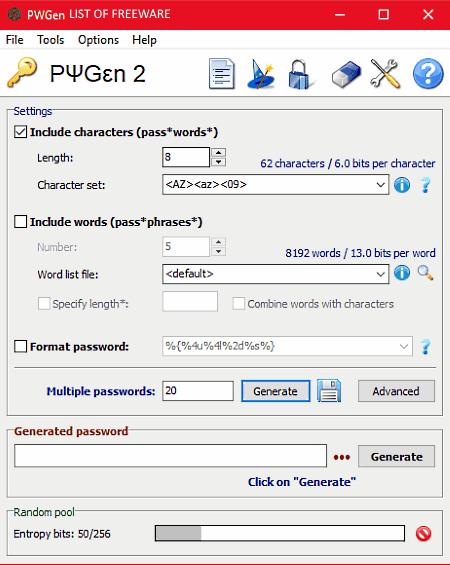
Task: Show word list file info icon
Action: pyautogui.click(x=402, y=273)
